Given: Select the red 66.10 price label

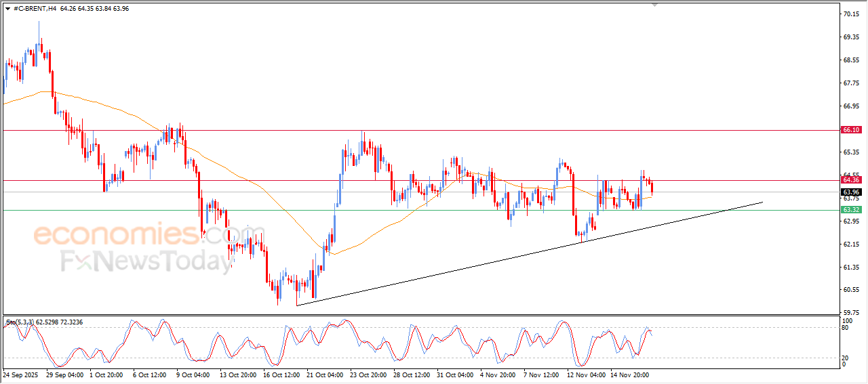Looking at the screenshot, I should coord(850,129).
